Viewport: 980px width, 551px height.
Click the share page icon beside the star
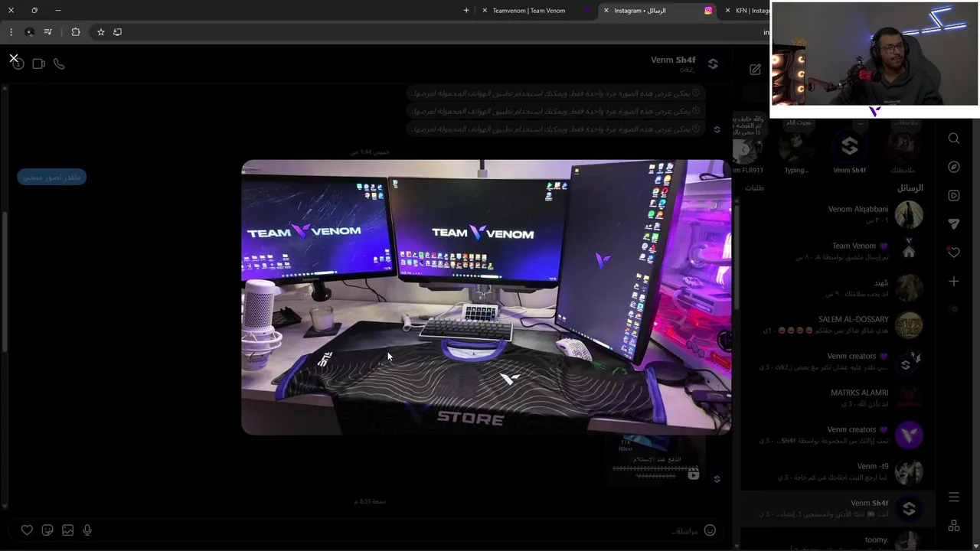[x=117, y=32]
